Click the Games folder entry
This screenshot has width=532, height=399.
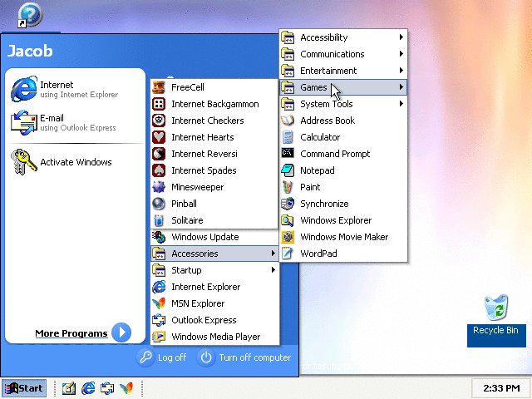point(343,87)
